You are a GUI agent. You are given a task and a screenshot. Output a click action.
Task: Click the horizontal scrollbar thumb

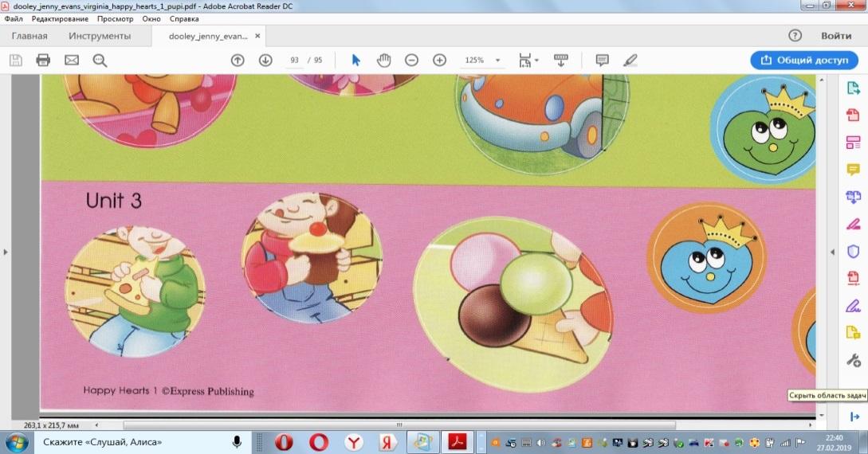coord(399,425)
